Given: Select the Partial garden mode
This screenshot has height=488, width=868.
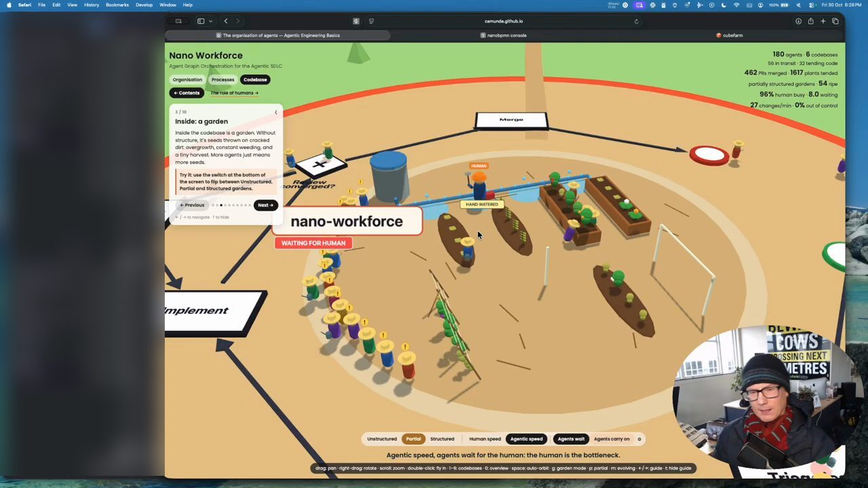Looking at the screenshot, I should pyautogui.click(x=413, y=439).
